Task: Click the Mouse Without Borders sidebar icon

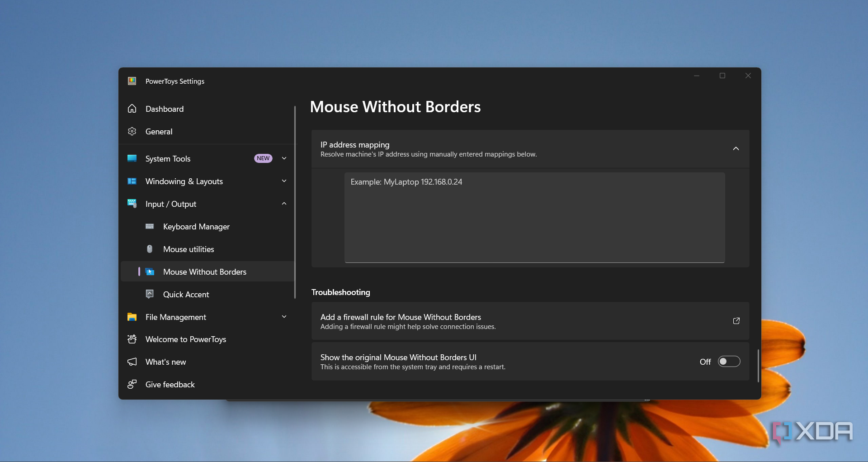Action: pyautogui.click(x=150, y=271)
